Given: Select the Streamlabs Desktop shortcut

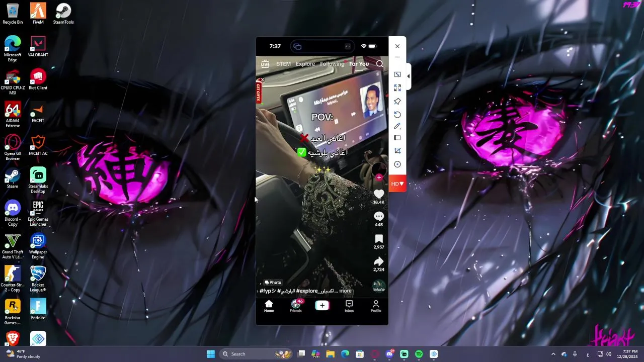Looking at the screenshot, I should click(x=38, y=180).
